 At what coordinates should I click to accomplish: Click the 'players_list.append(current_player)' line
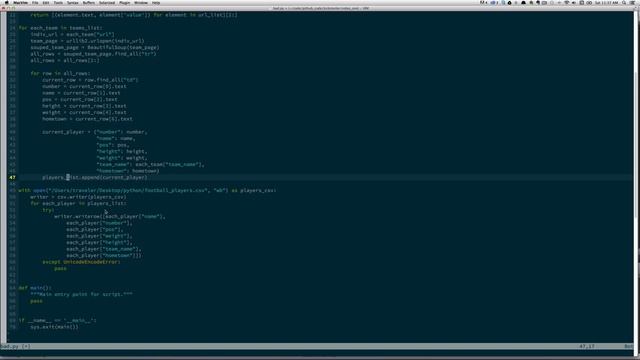coord(95,178)
